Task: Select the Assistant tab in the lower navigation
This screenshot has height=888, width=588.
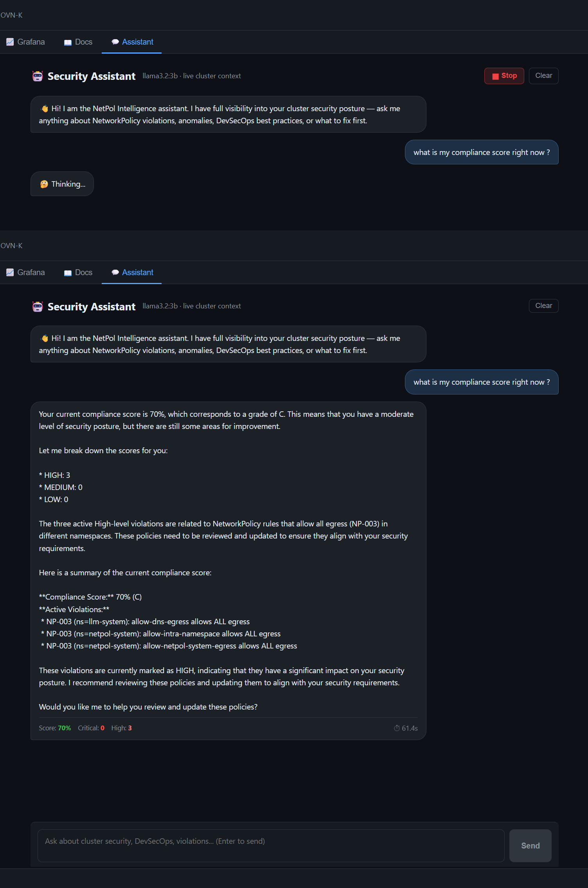Action: 132,272
